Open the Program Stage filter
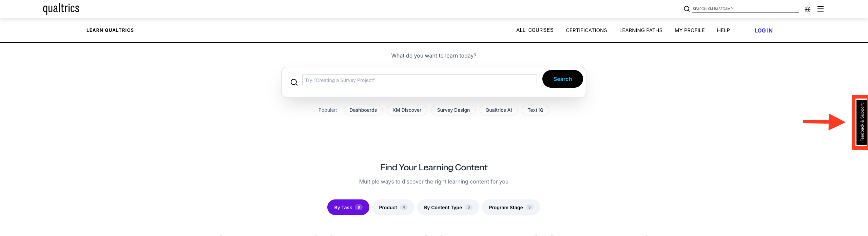The width and height of the screenshot is (868, 236). click(x=511, y=207)
